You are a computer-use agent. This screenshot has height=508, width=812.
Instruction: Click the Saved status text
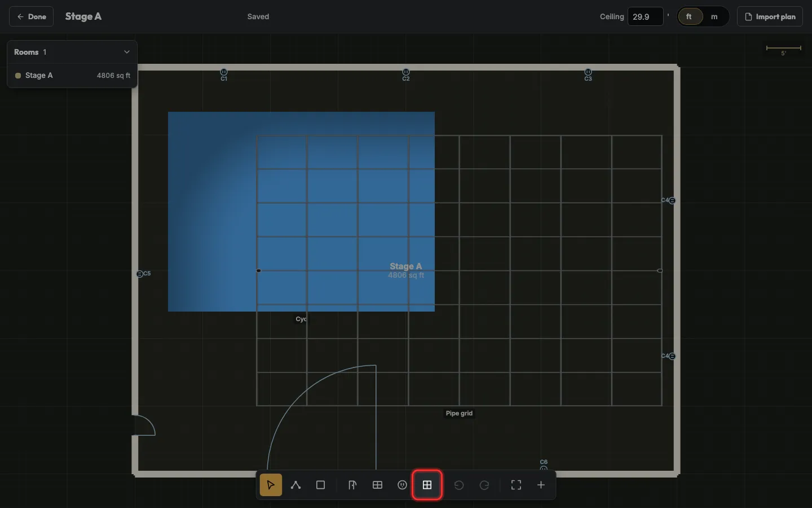(x=258, y=17)
